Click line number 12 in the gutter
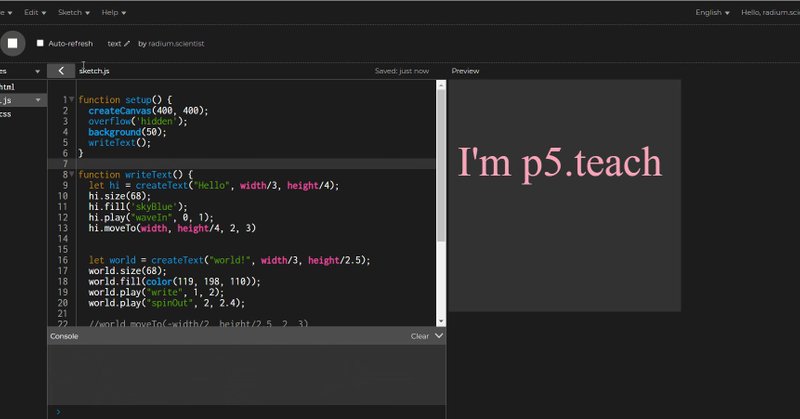 coord(62,217)
